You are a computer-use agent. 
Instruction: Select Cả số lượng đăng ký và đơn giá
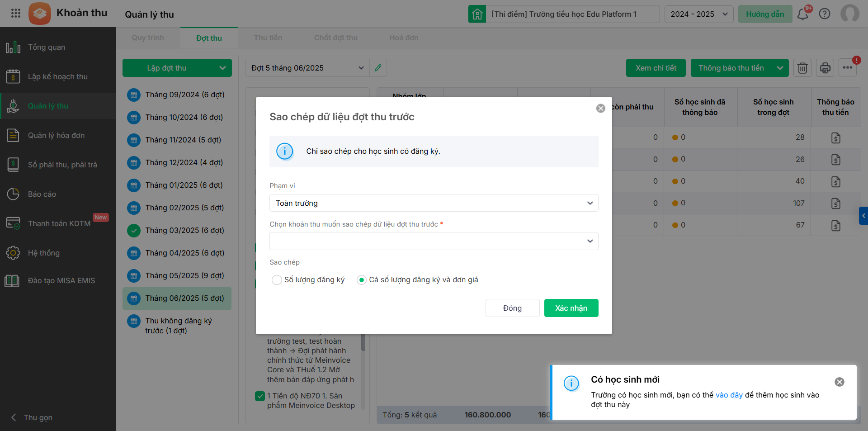(362, 280)
